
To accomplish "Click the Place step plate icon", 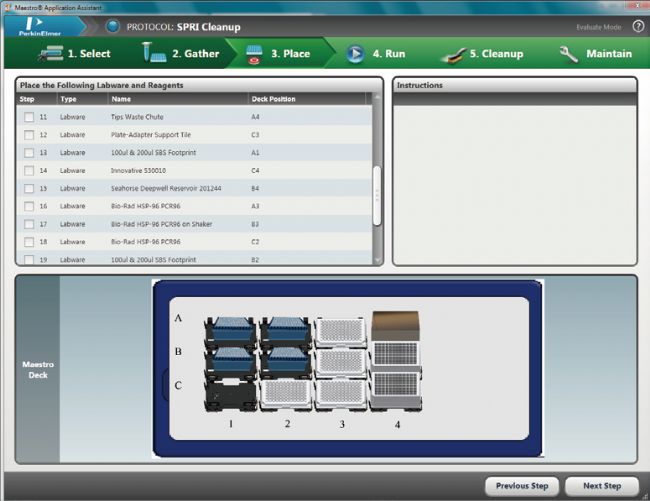I will coord(254,54).
